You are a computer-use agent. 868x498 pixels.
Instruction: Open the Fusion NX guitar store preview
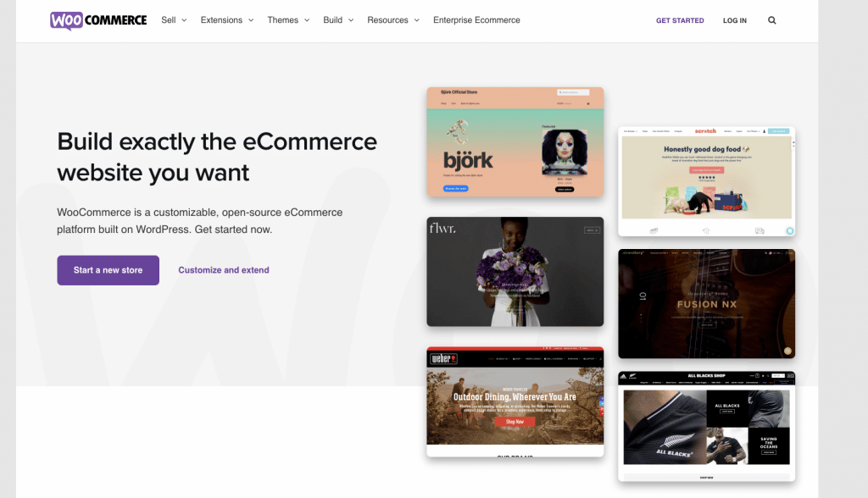[706, 303]
